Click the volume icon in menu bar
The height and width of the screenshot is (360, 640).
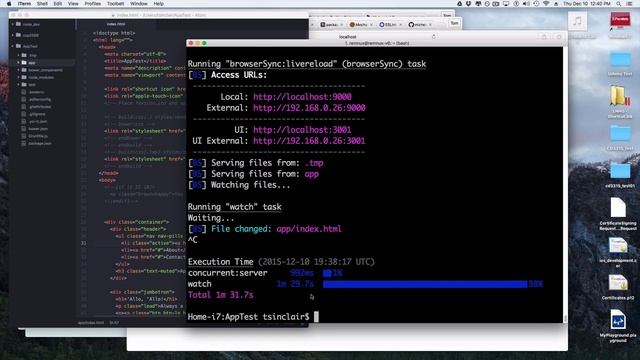click(x=527, y=4)
